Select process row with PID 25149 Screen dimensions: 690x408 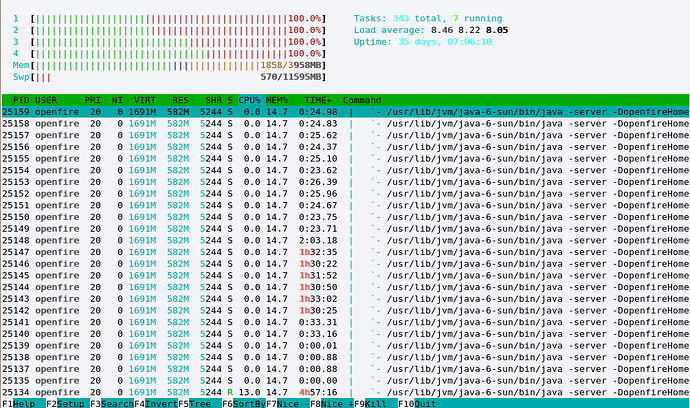(345, 228)
